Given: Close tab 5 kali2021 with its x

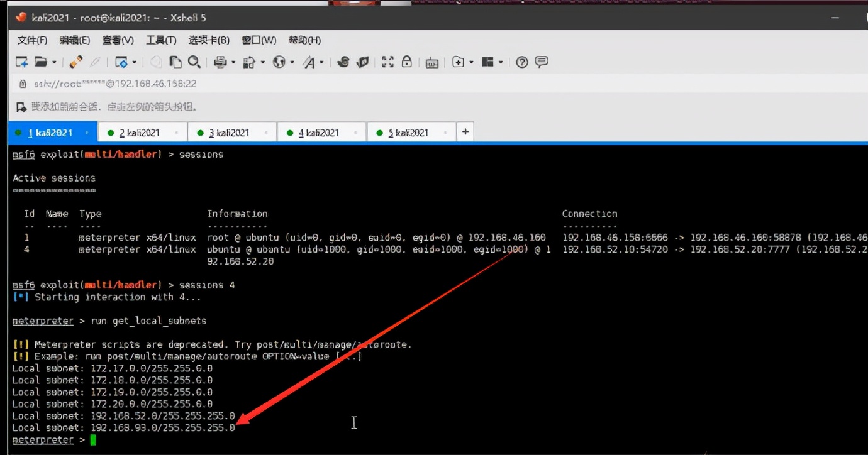Looking at the screenshot, I should (x=444, y=133).
